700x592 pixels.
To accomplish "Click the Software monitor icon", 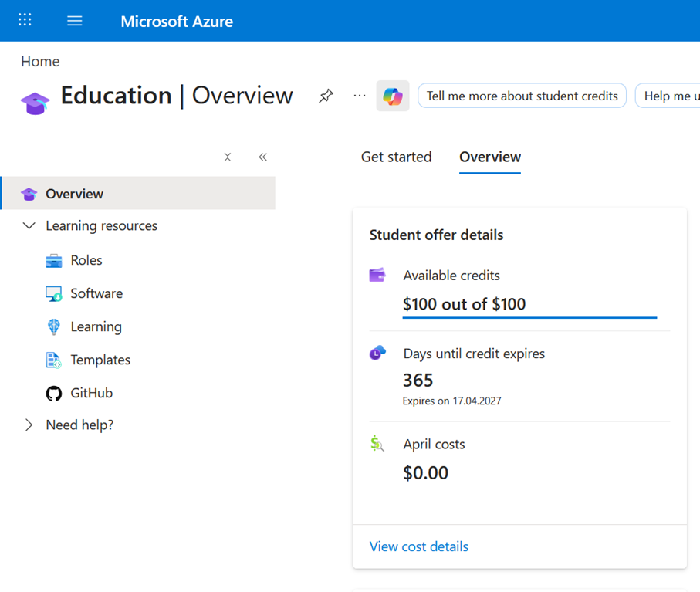I will click(54, 294).
